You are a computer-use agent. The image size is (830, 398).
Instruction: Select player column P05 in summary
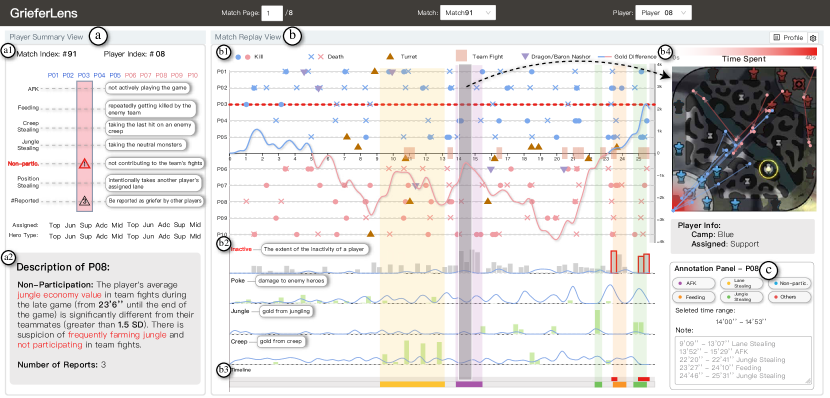[115, 76]
